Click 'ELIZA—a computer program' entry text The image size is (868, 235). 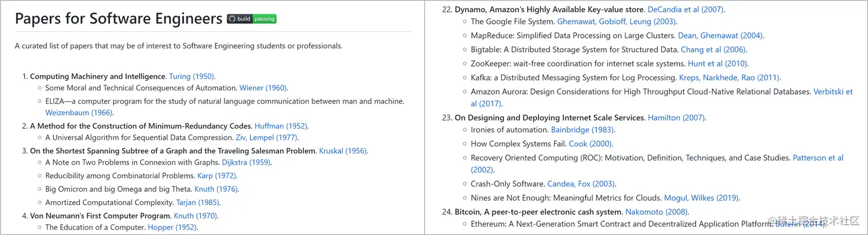pos(225,101)
